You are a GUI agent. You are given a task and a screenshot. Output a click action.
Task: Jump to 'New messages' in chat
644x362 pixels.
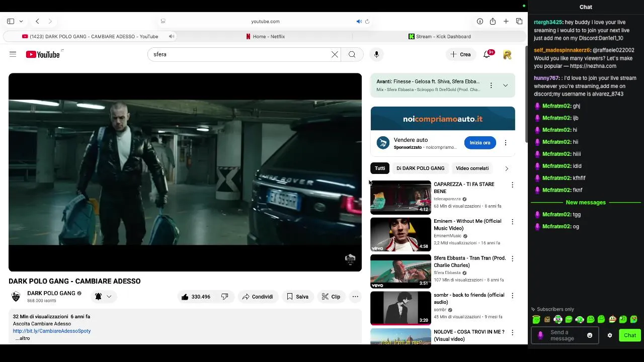click(x=586, y=203)
